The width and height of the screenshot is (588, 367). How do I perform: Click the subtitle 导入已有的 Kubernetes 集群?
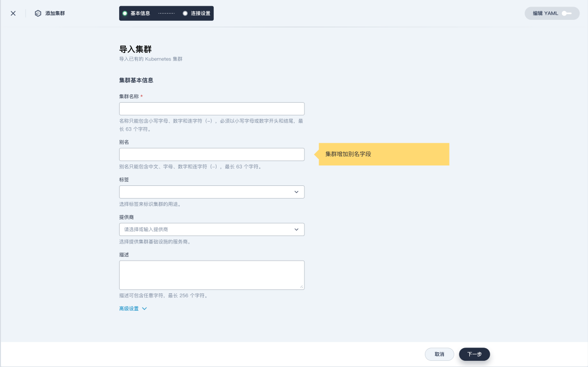151,60
